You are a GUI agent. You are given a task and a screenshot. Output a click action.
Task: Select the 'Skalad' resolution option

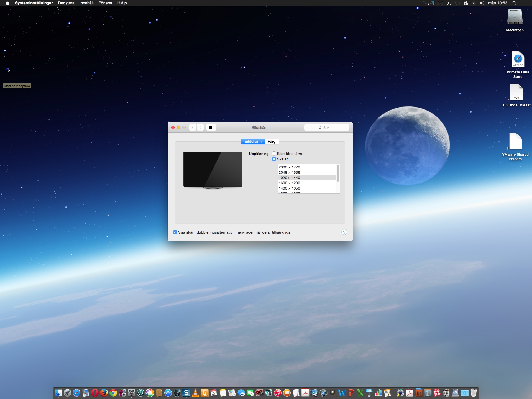[274, 159]
